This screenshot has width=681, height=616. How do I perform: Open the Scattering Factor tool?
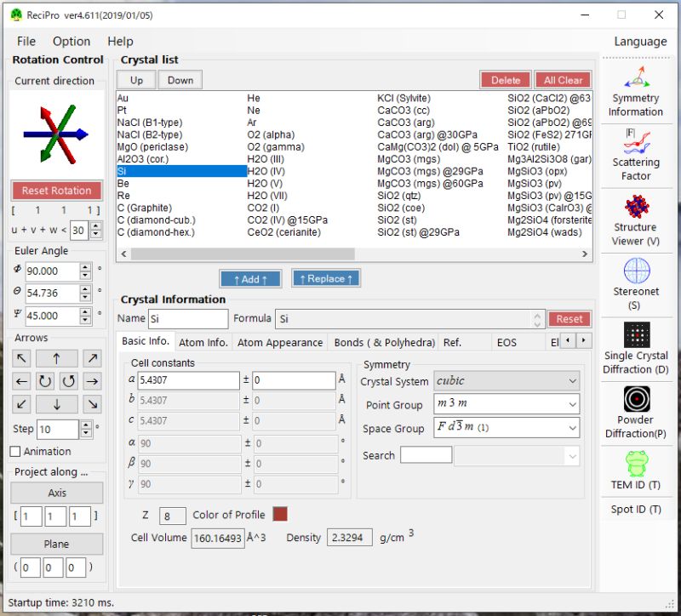click(x=636, y=153)
